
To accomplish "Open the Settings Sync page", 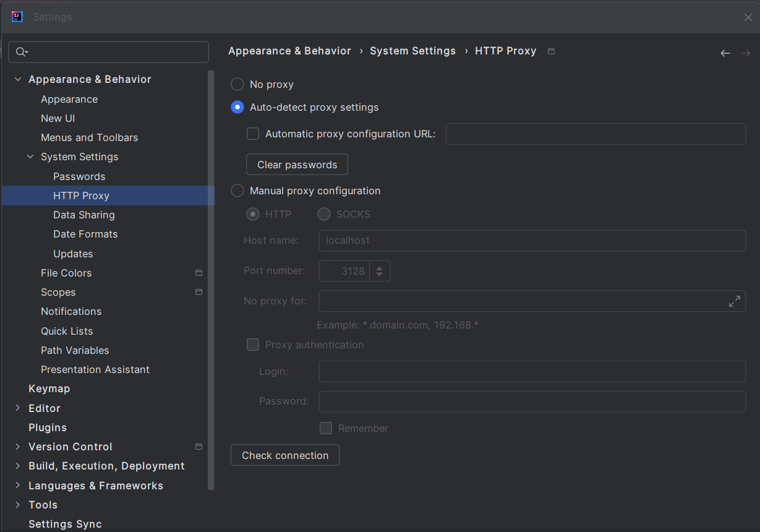I will (x=65, y=524).
